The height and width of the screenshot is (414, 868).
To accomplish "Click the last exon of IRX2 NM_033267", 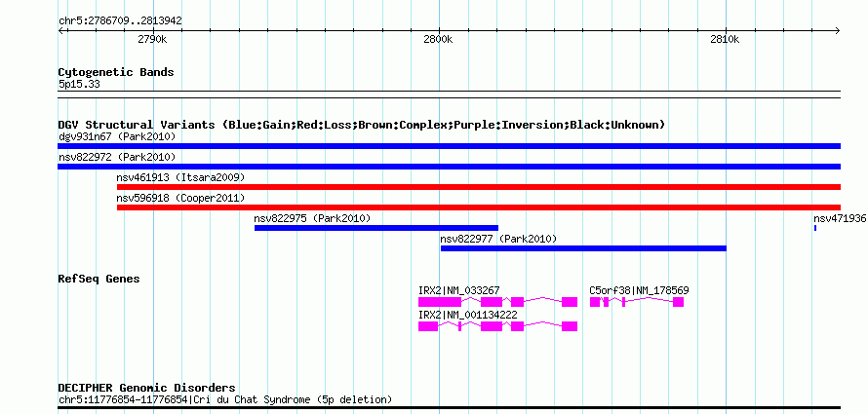I will (x=570, y=302).
